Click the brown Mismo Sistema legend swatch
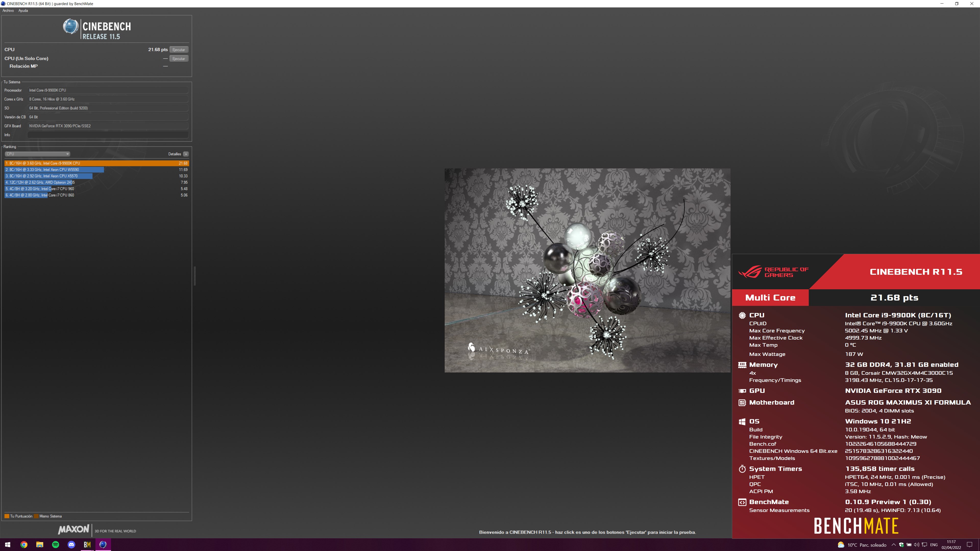The width and height of the screenshot is (980, 551). 36,516
